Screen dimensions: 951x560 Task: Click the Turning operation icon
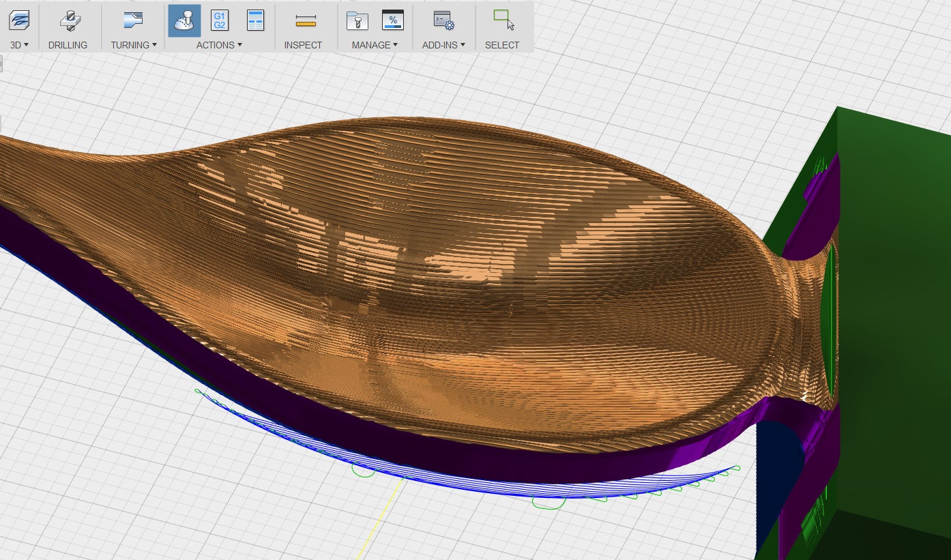(134, 20)
